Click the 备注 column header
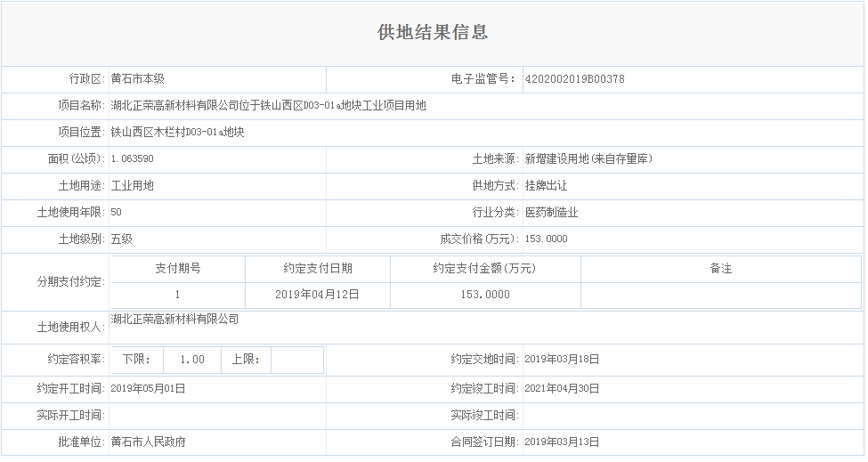This screenshot has width=868, height=462. click(720, 269)
